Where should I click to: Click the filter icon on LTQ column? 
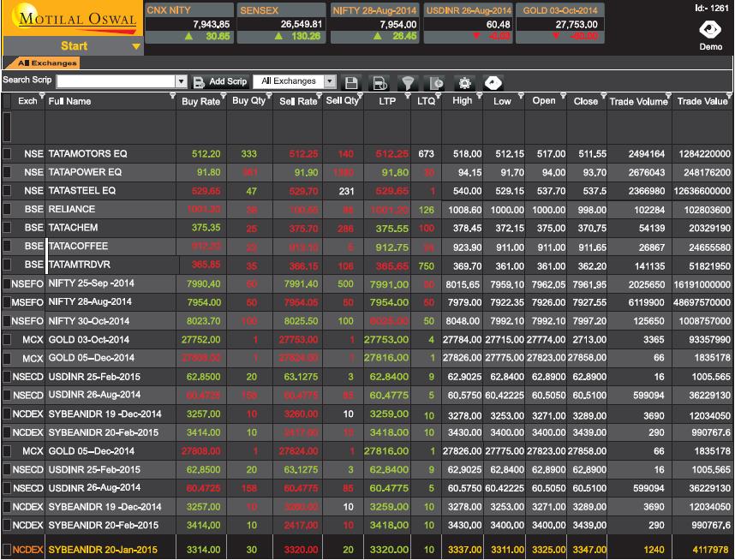click(439, 96)
